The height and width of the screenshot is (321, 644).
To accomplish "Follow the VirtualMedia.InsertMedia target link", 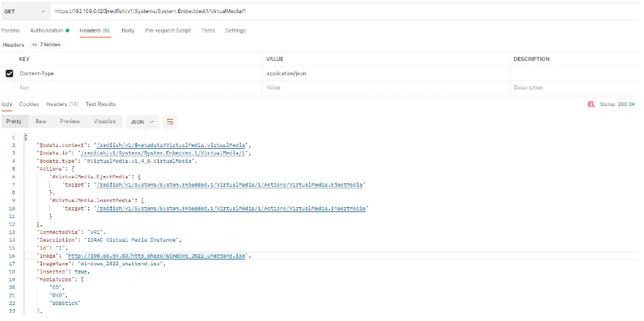I will pos(232,208).
